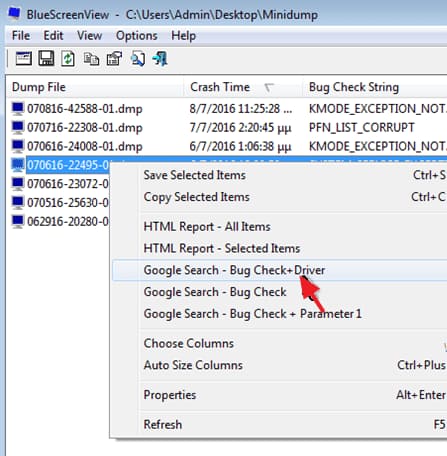Screen dimensions: 447x456
Task: Select the 070516-25630 dump file
Action: coord(68,202)
